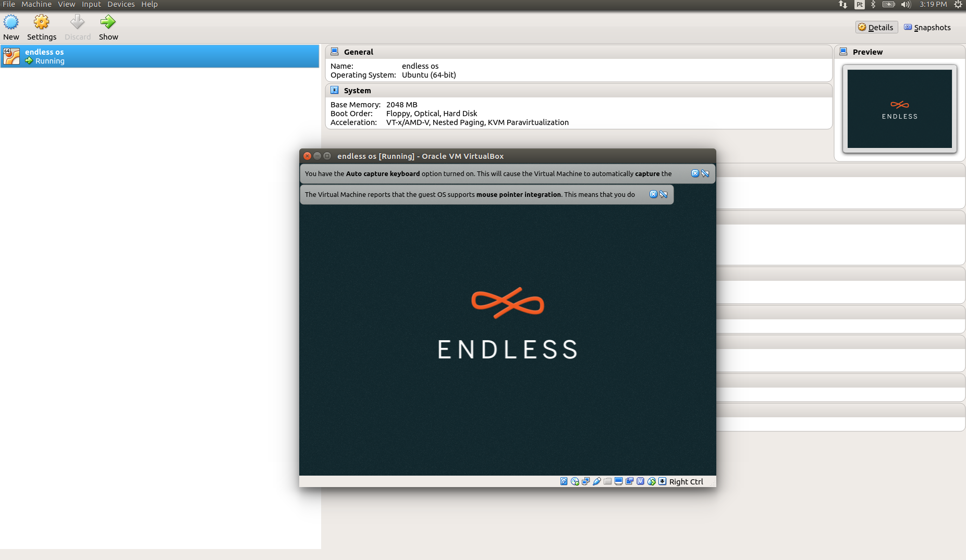This screenshot has height=560, width=966.
Task: Click the Floppy, Optical, Hard Disk value
Action: click(x=431, y=114)
